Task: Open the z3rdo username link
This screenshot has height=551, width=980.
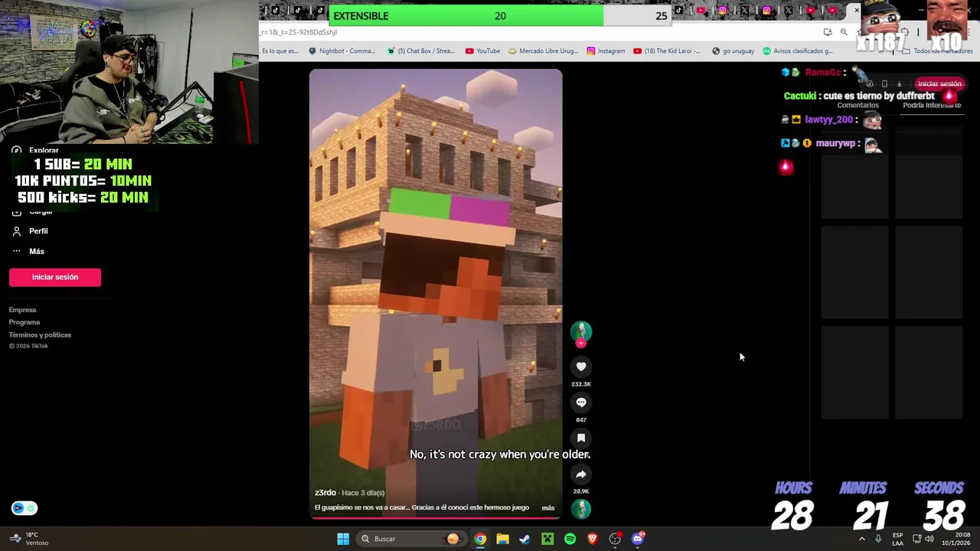Action: 325,492
